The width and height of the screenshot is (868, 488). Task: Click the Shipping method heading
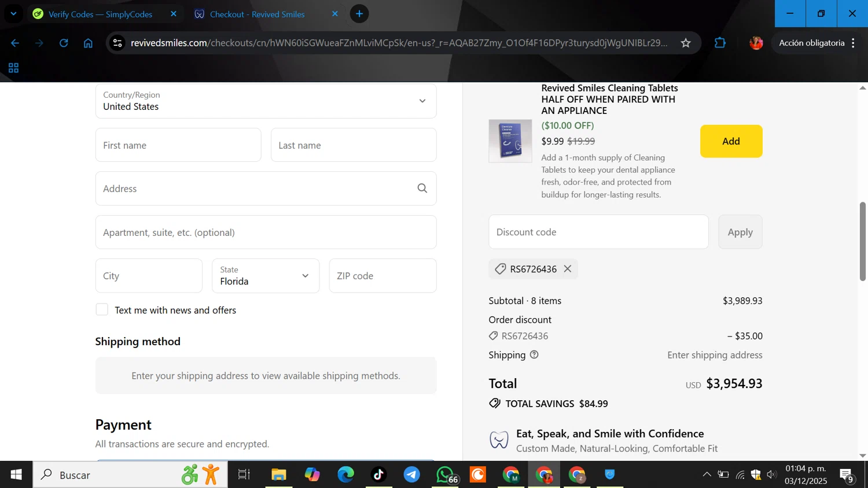[x=138, y=342]
